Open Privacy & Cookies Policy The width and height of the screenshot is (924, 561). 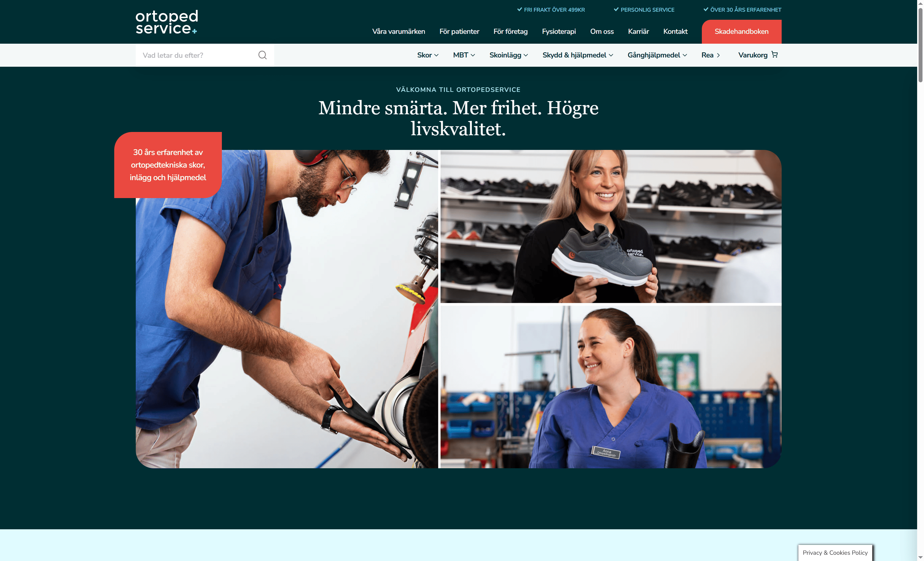pos(835,552)
